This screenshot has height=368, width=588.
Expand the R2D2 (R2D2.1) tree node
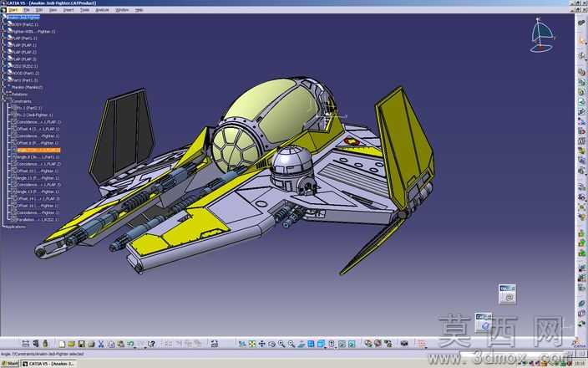coord(3,66)
